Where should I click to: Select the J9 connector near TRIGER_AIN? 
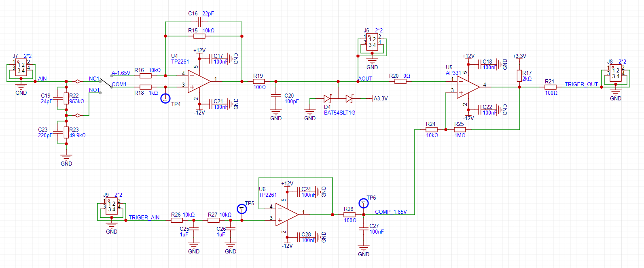[111, 206]
